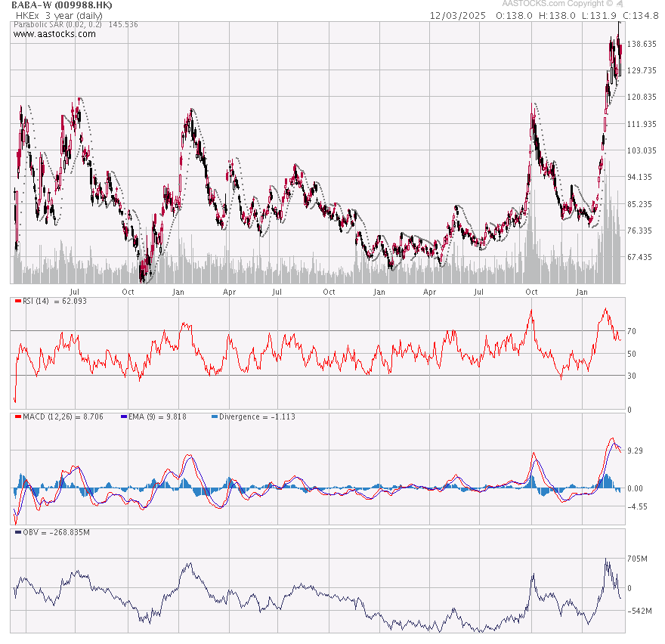
Task: Click the Divergence = -1.113 label
Action: [256, 416]
